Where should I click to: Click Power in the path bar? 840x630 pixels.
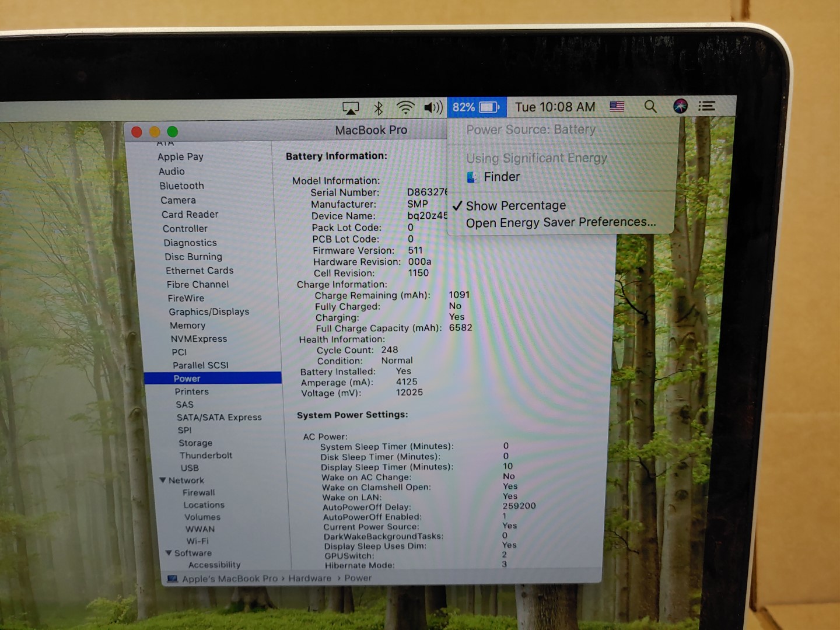click(x=358, y=578)
